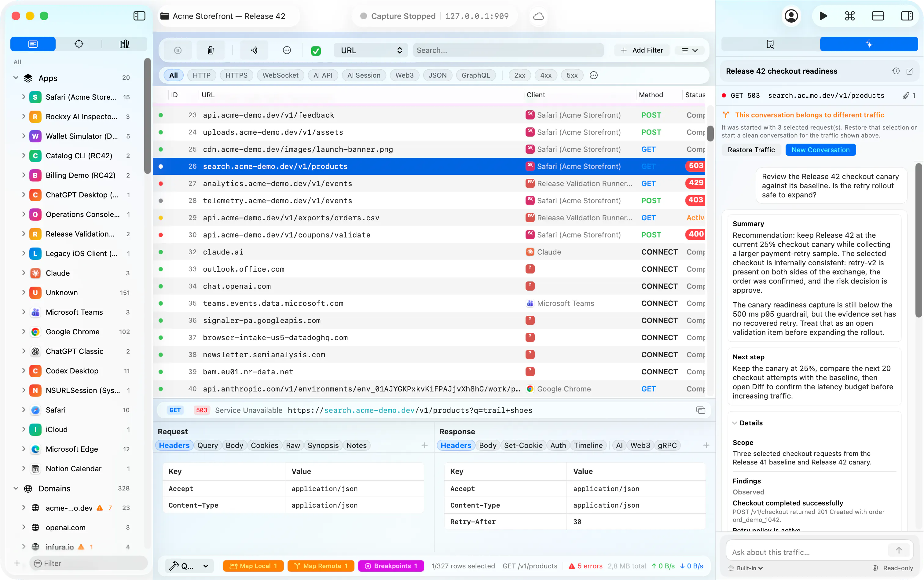
Task: Open the Built-in model dropdown
Action: tap(746, 568)
